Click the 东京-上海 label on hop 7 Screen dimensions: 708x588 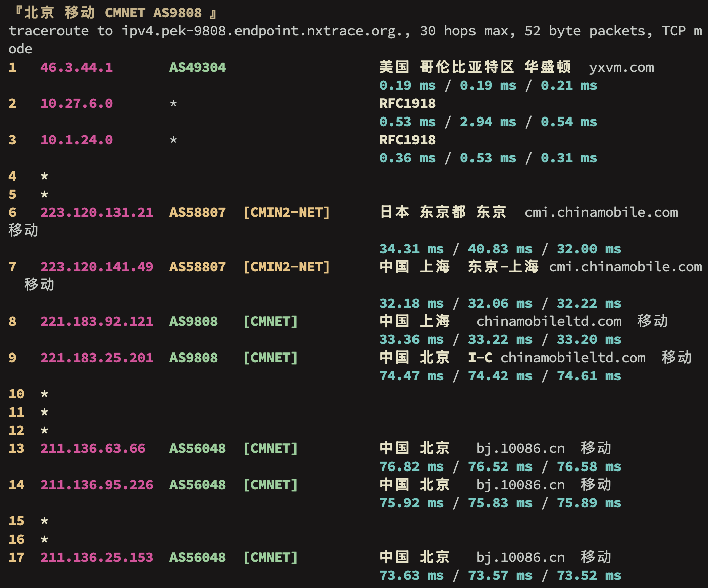coord(503,267)
